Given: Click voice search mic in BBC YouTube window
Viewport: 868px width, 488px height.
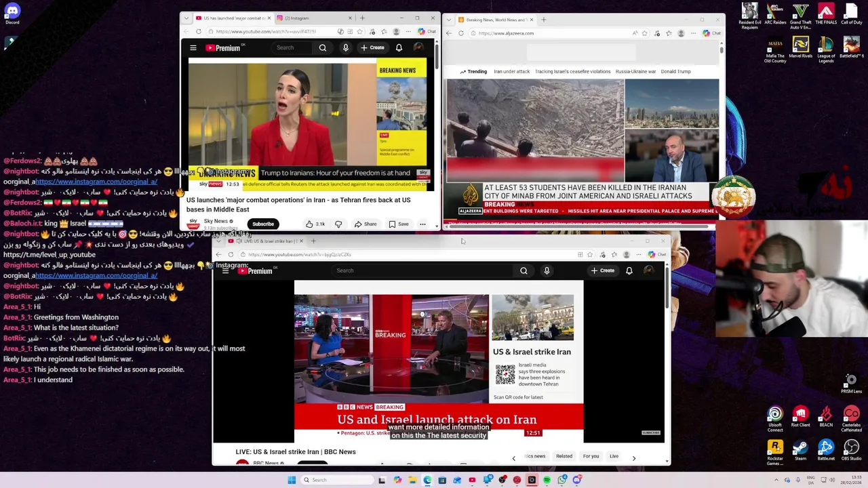Looking at the screenshot, I should 547,270.
